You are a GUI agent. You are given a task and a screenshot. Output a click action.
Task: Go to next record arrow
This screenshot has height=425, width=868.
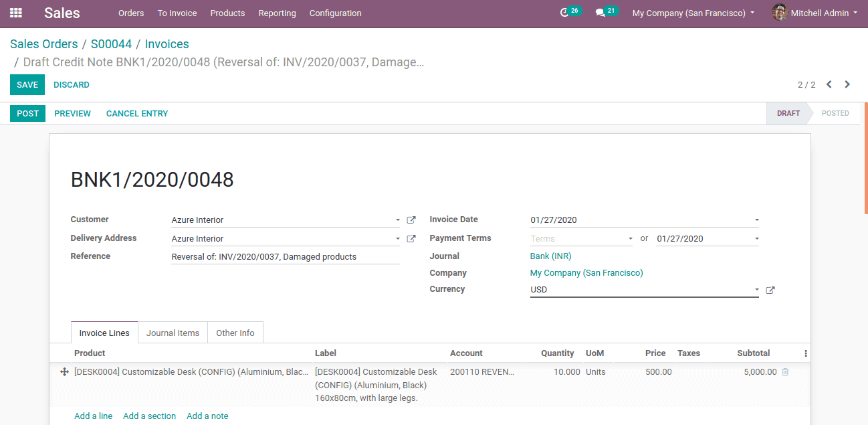[847, 84]
